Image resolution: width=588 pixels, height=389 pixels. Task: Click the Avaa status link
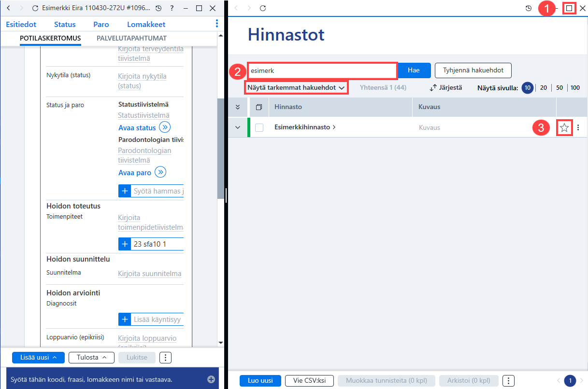(137, 128)
